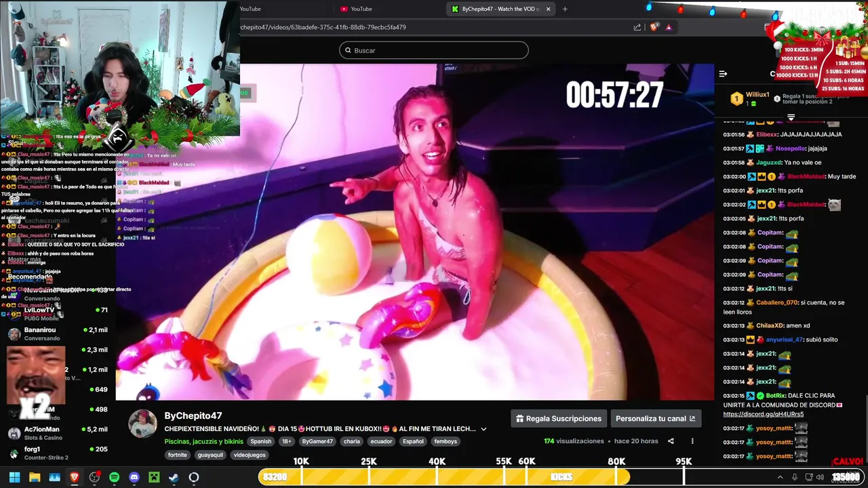Open the three-dot options menu under the video

click(x=692, y=441)
